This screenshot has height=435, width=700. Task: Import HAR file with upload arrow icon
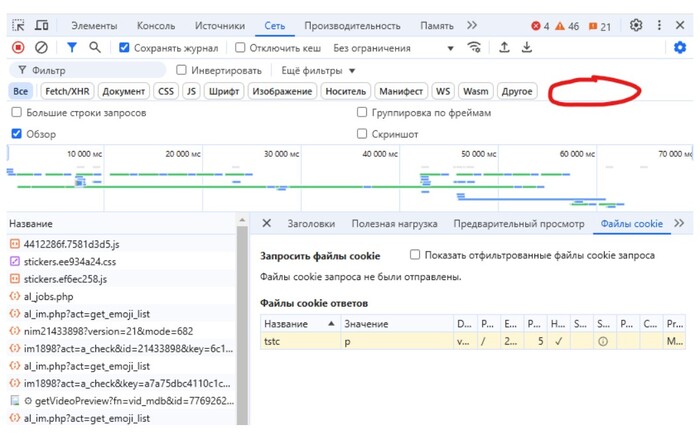click(x=504, y=47)
